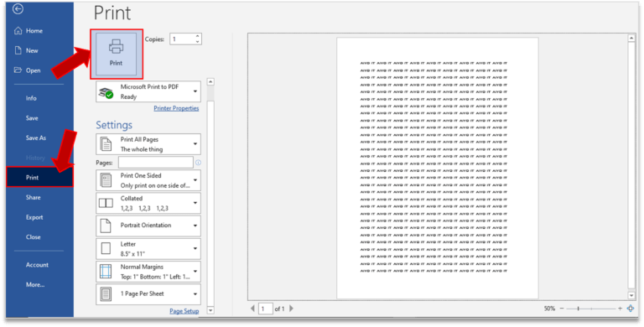Open the Info section
644x327 pixels.
point(31,98)
